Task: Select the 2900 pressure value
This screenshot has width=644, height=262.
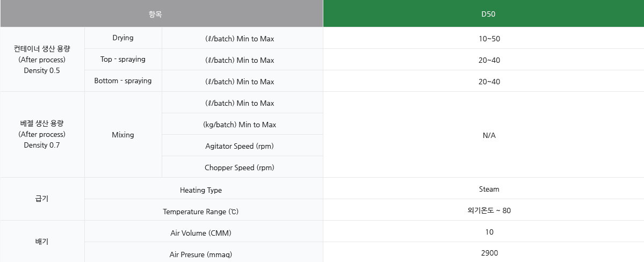Action: click(x=489, y=253)
